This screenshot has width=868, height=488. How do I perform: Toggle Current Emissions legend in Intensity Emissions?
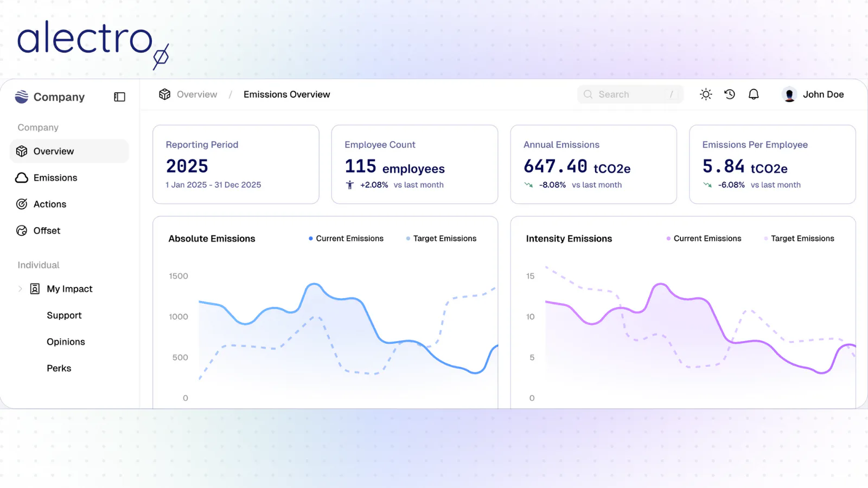pos(704,239)
